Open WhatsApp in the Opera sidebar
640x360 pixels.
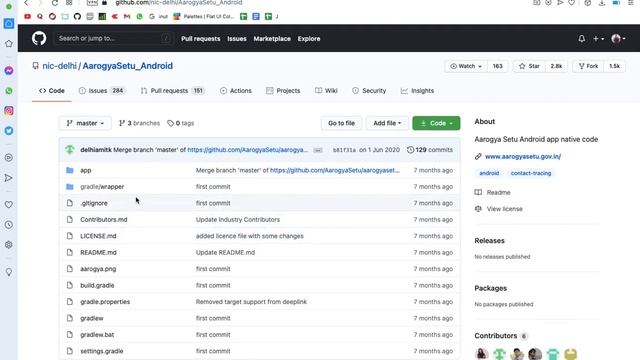(x=9, y=91)
